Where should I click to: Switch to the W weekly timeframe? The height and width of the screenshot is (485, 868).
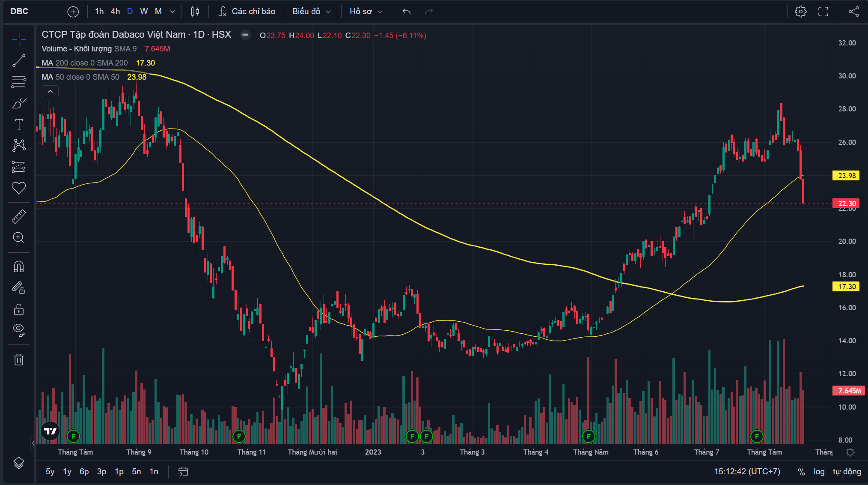144,12
